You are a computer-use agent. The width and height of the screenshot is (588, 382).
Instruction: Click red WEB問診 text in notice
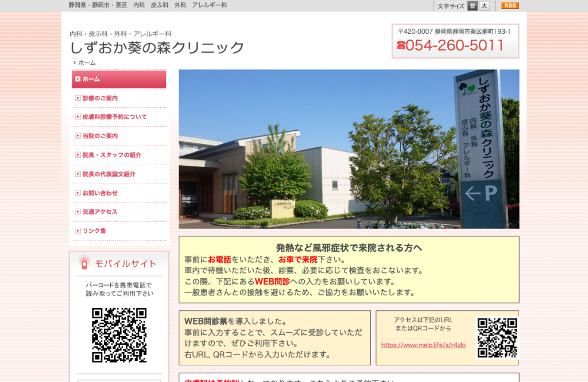[272, 282]
